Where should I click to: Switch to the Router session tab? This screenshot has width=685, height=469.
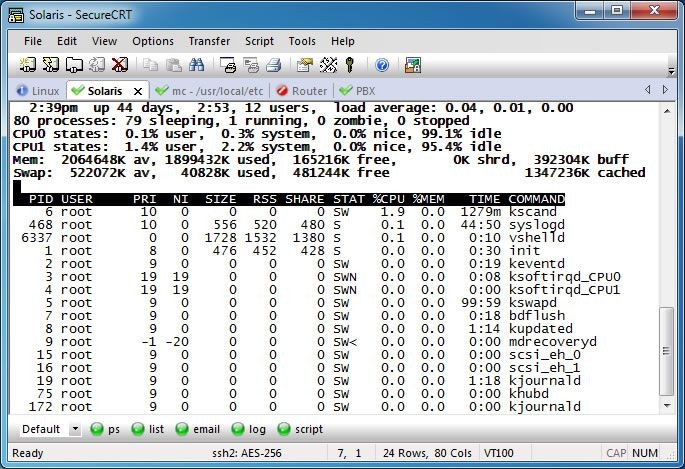coord(302,91)
